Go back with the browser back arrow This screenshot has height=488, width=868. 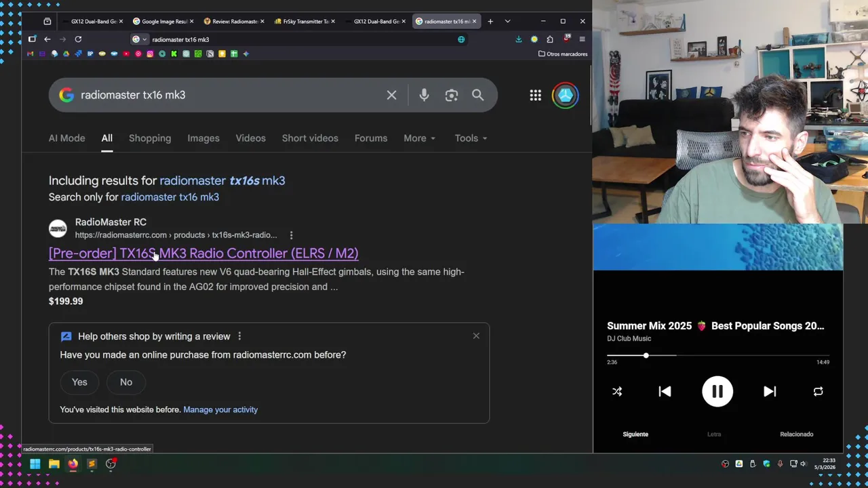(x=47, y=39)
